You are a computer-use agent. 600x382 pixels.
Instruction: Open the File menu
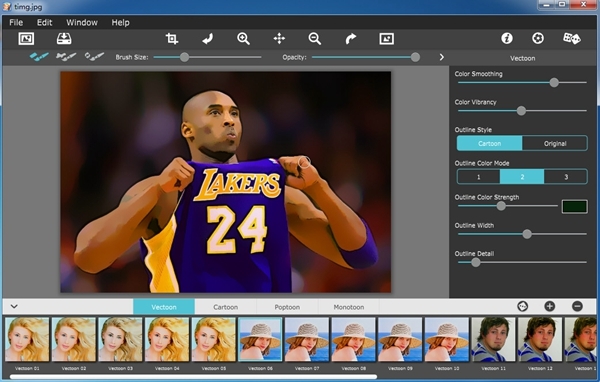(x=16, y=23)
